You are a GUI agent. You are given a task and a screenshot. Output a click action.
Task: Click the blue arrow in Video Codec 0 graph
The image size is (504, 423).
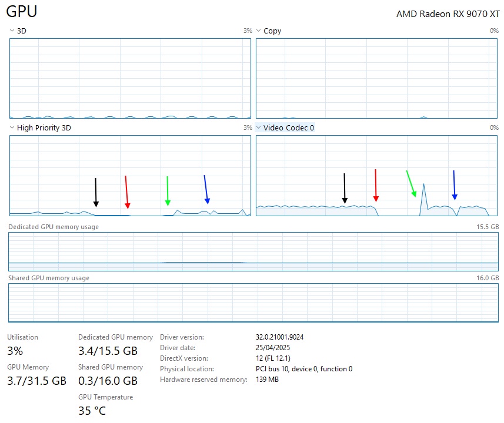pos(454,185)
